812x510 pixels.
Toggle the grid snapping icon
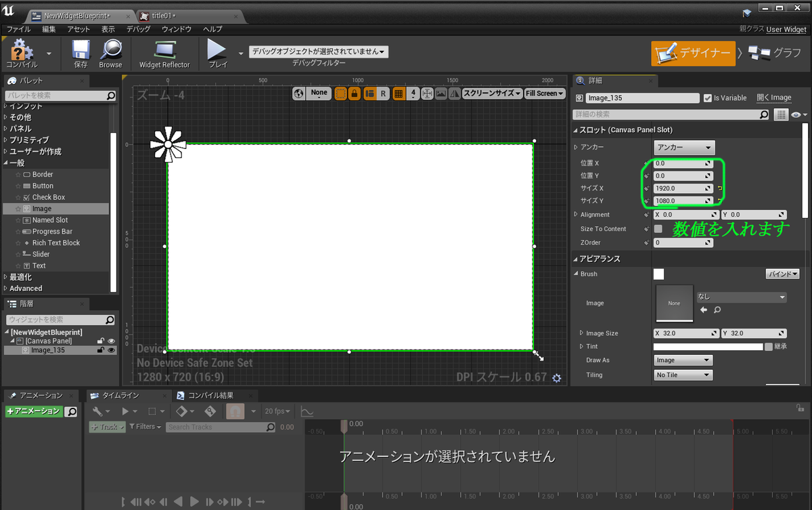399,93
